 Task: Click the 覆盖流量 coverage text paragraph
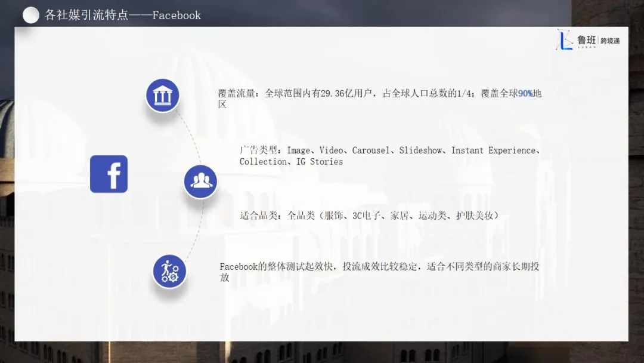pos(379,99)
